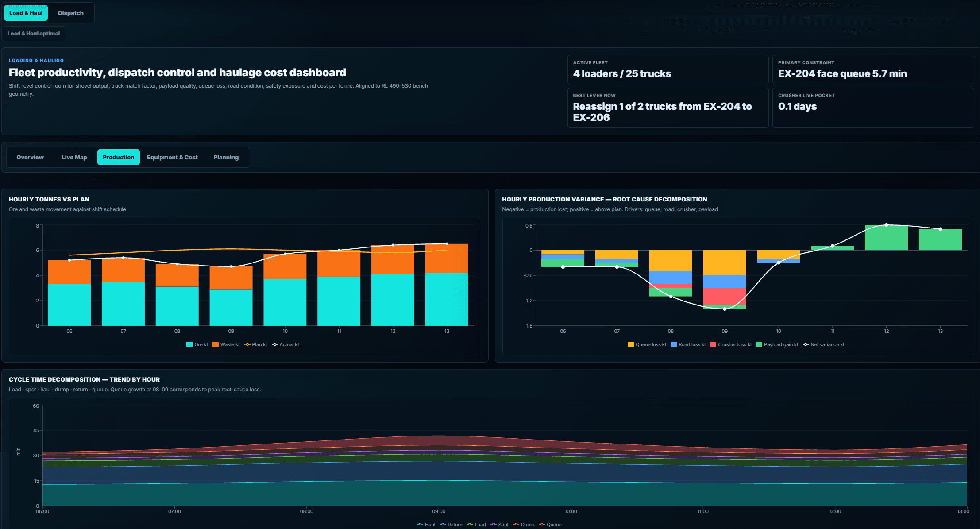Click Cycle Time Decomposition chart title
The height and width of the screenshot is (529, 980).
click(84, 379)
